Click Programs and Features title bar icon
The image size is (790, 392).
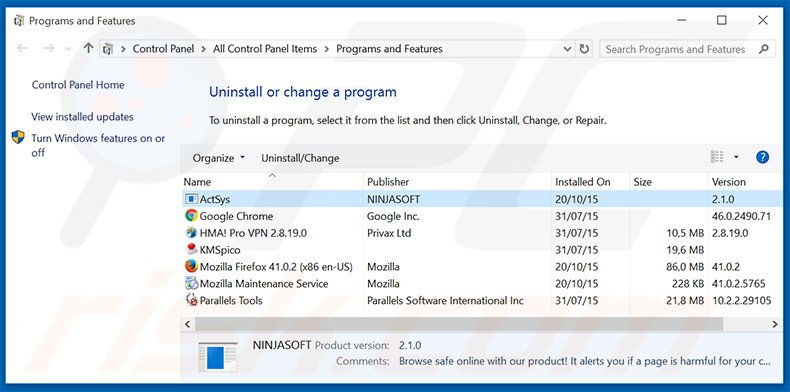19,21
